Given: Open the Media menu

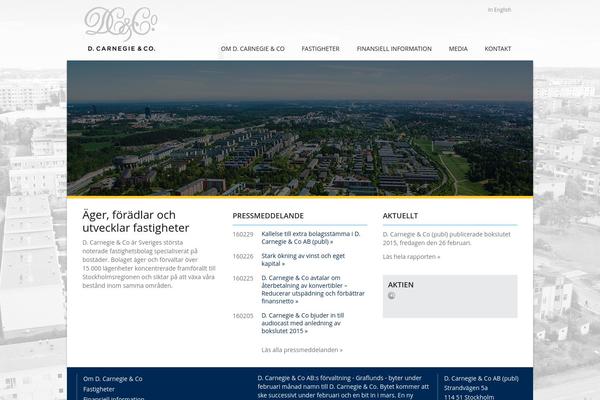Looking at the screenshot, I should pyautogui.click(x=458, y=49).
